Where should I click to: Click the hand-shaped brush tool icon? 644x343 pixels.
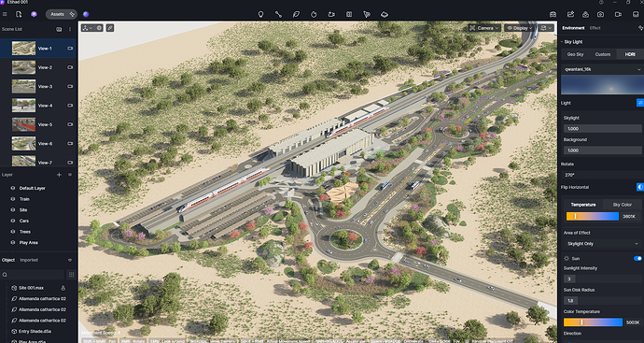[314, 14]
